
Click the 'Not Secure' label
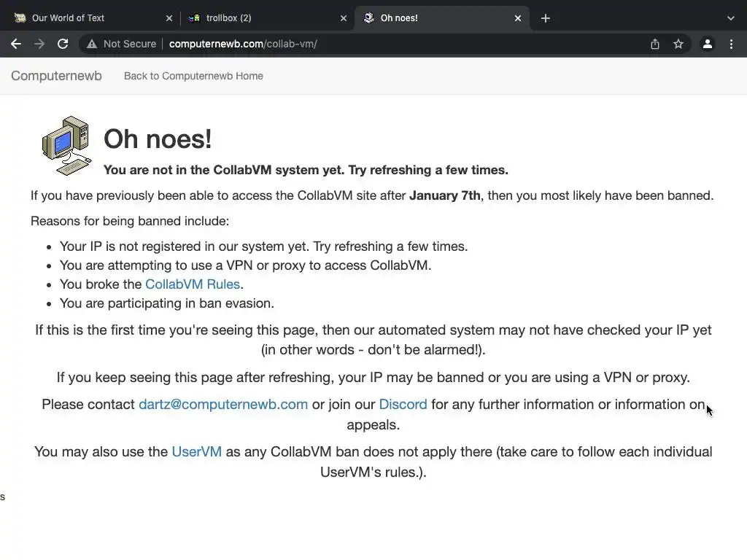(x=130, y=44)
